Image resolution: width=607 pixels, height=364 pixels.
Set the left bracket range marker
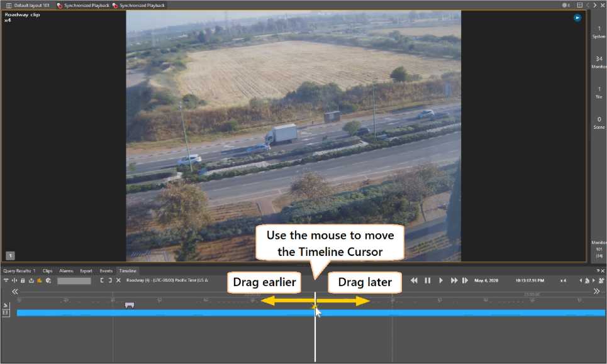(x=102, y=280)
